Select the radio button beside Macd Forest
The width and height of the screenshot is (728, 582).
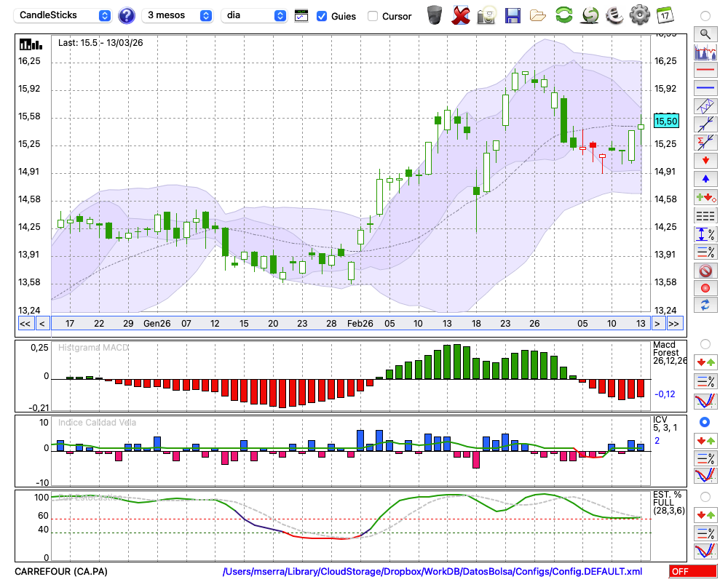[x=705, y=343]
